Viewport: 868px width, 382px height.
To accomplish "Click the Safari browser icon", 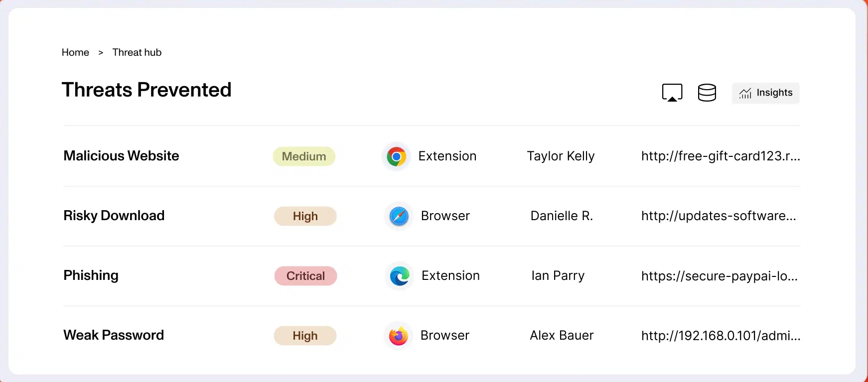I will pyautogui.click(x=399, y=216).
